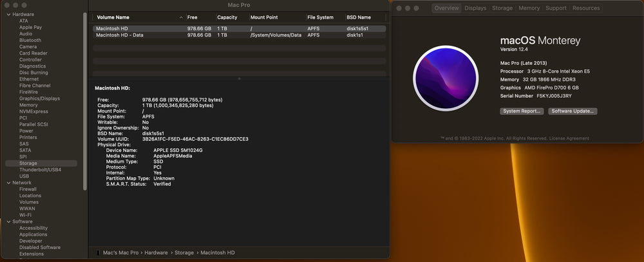The width and height of the screenshot is (644, 262).
Task: Open Thunderbolt/USB4 info
Action: click(40, 170)
